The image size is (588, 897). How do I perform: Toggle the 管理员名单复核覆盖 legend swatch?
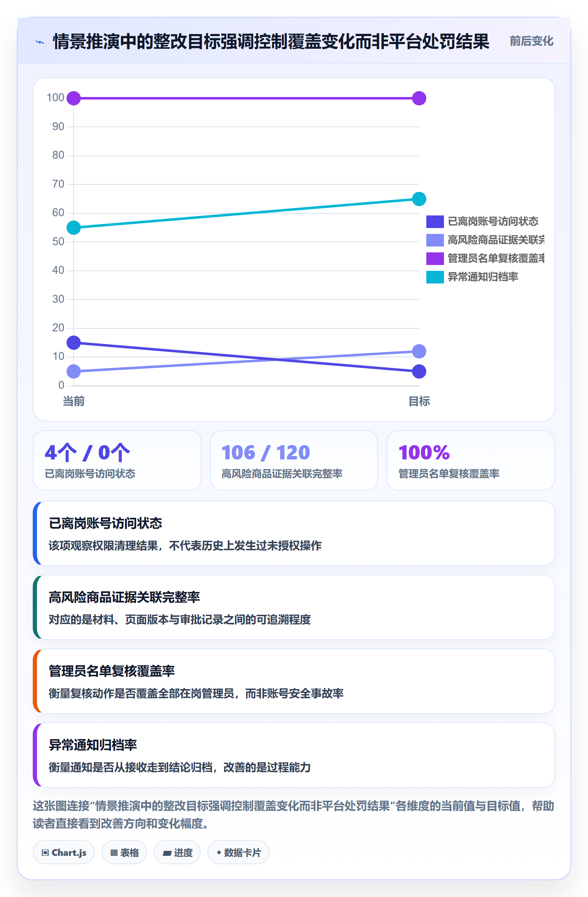pos(435,258)
